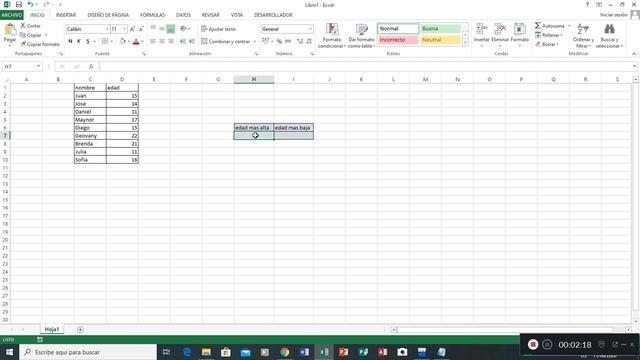Open the ARCHIVO tab
The width and height of the screenshot is (640, 360).
click(12, 15)
